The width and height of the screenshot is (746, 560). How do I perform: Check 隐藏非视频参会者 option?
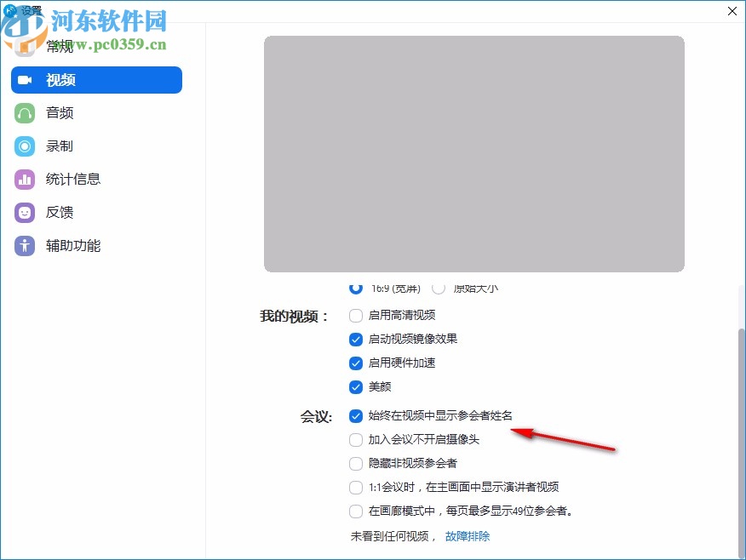tap(356, 463)
